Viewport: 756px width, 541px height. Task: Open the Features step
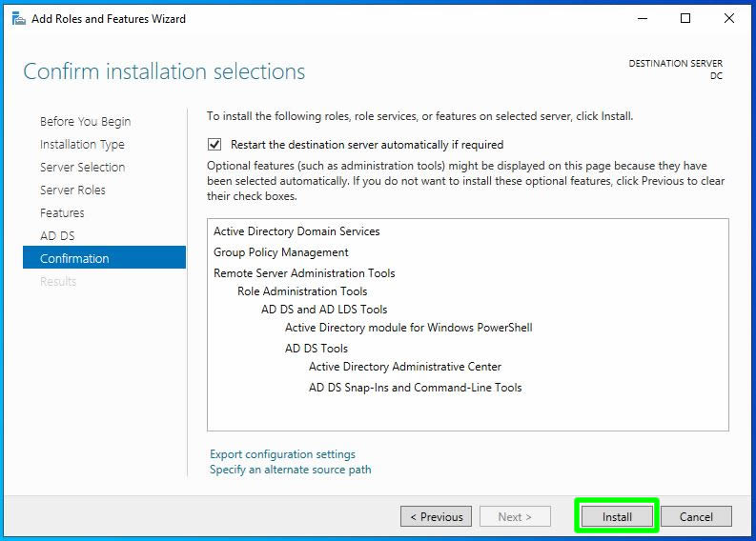[62, 212]
